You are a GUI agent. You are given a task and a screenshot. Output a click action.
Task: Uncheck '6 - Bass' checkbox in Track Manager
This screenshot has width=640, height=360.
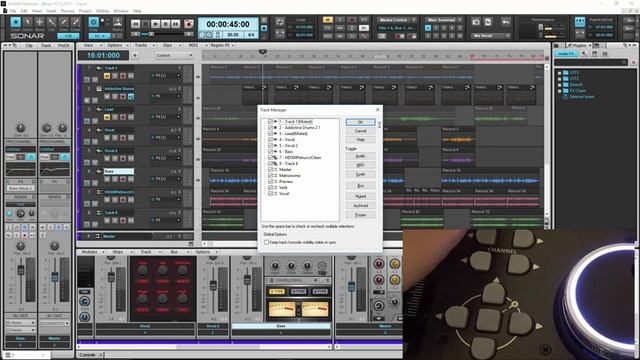[270, 151]
